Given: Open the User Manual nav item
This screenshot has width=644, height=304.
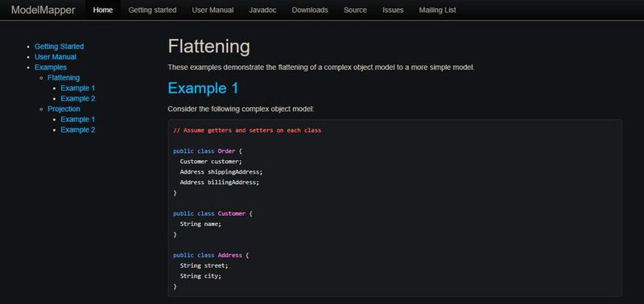Looking at the screenshot, I should coord(213,10).
